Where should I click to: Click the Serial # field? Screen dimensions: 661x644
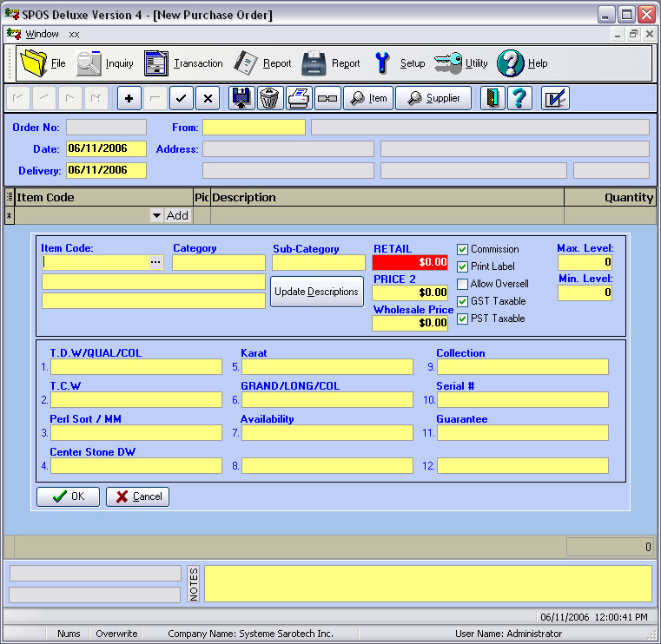point(523,400)
